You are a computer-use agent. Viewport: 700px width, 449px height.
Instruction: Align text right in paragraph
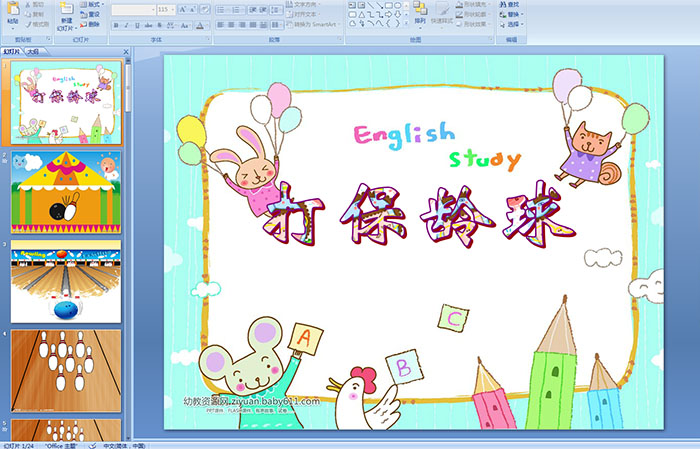click(x=242, y=25)
